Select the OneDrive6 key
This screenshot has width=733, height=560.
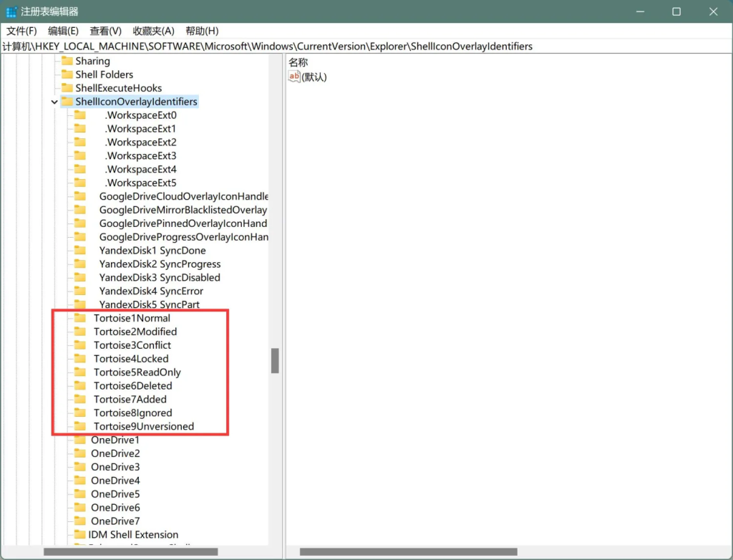(115, 508)
